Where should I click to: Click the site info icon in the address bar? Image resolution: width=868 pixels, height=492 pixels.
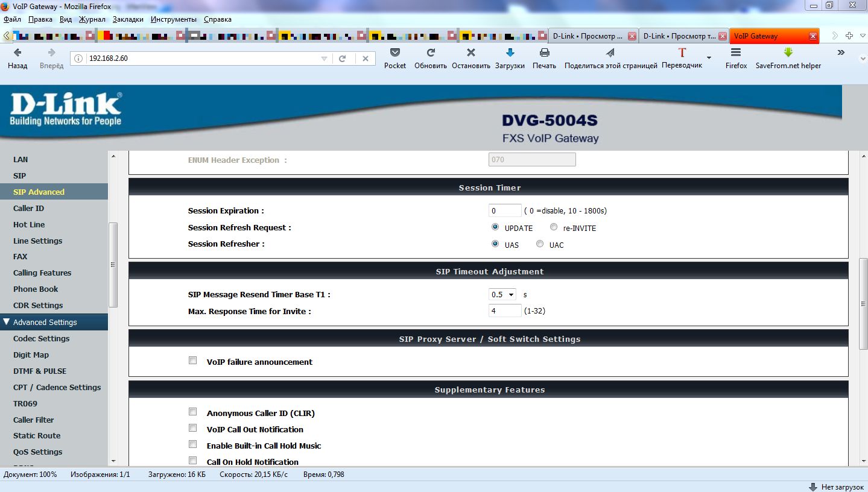click(x=80, y=58)
